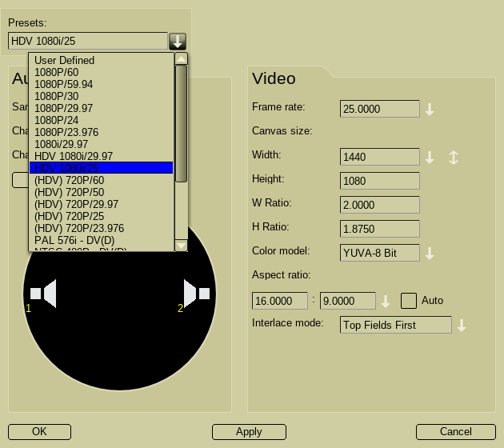Click the presets list scrollbar thumb
504x448 pixels.
coord(182,124)
